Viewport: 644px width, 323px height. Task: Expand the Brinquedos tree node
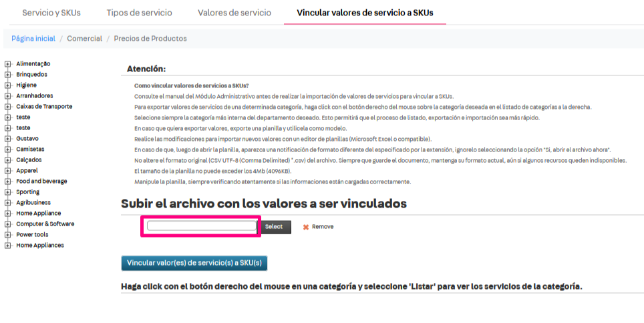click(8, 75)
